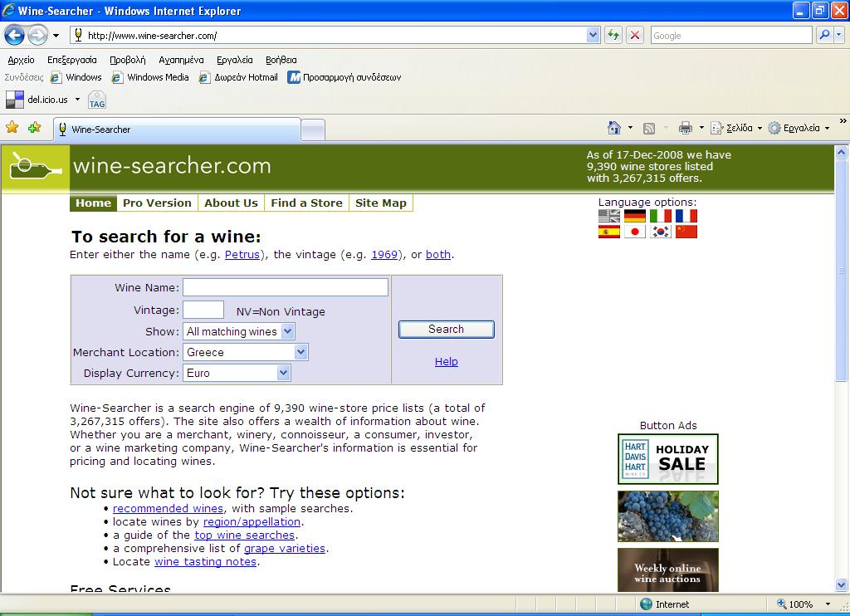
Task: Open Προσαρμογή συνδέσεων link
Action: 344,77
